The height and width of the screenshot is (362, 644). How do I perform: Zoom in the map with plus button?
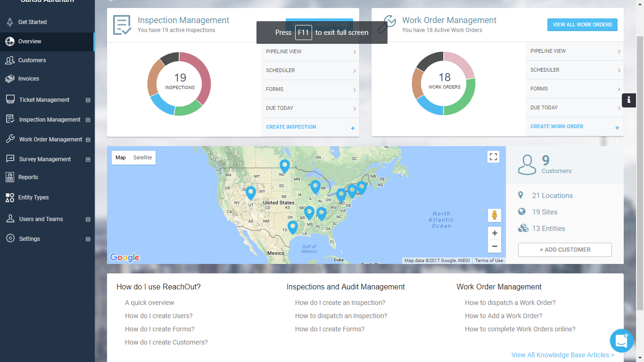pyautogui.click(x=494, y=233)
